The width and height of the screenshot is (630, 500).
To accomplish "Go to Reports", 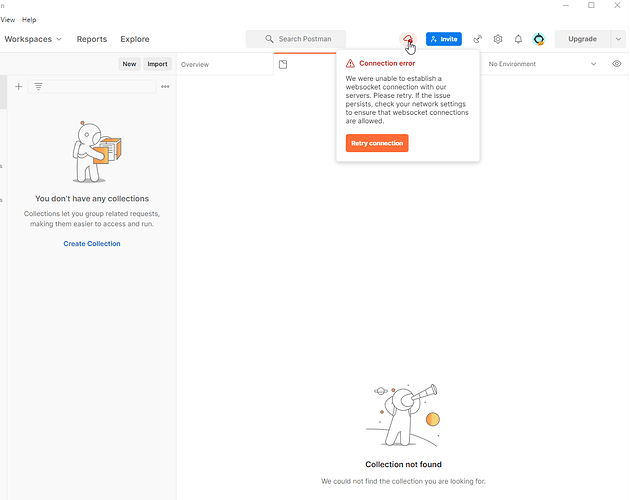I will tap(92, 39).
